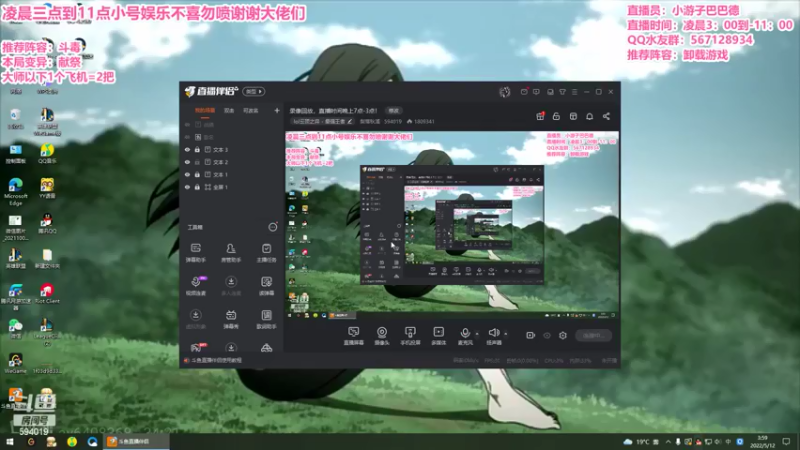Screen dimensions: 800x450
Task: Open the Windows Start menu
Action: tap(9, 441)
